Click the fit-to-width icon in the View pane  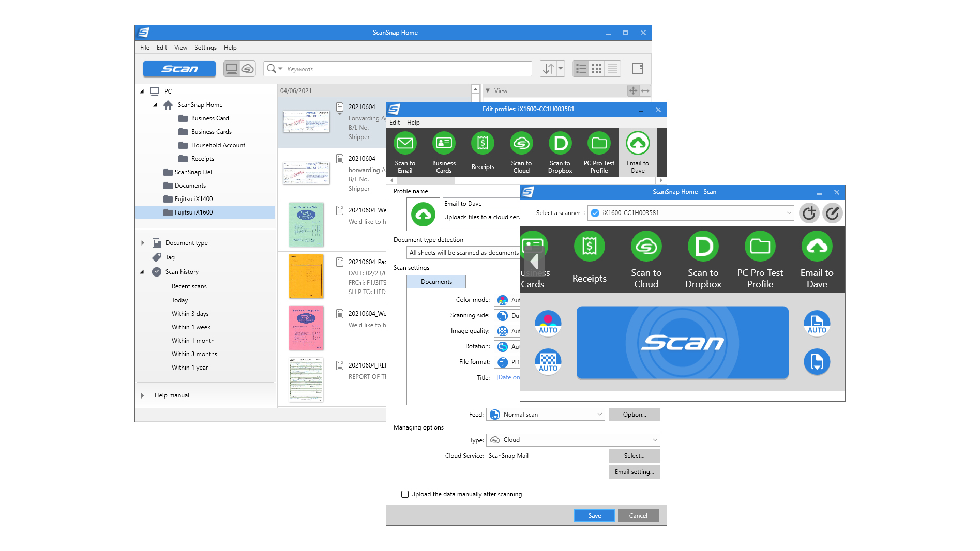(645, 91)
